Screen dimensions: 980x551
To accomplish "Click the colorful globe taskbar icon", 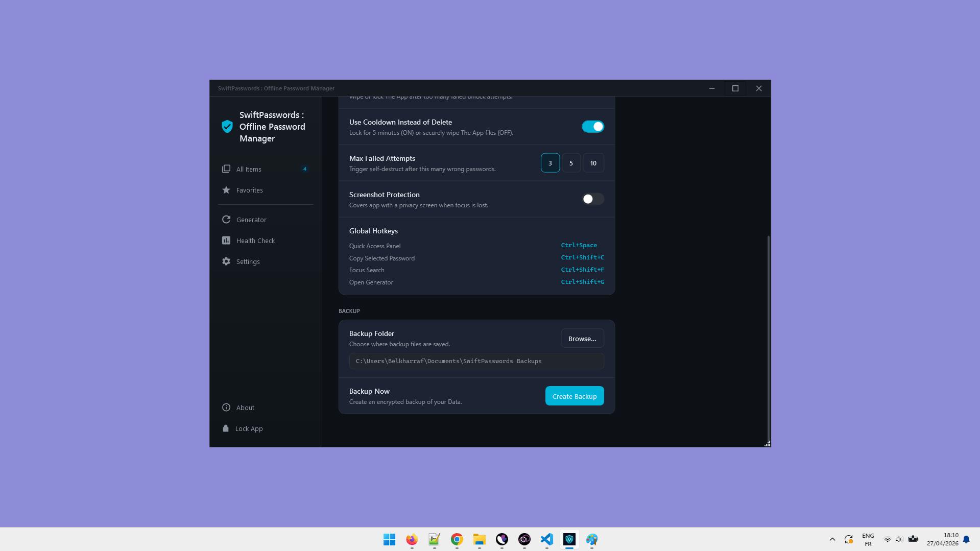I will 591,539.
